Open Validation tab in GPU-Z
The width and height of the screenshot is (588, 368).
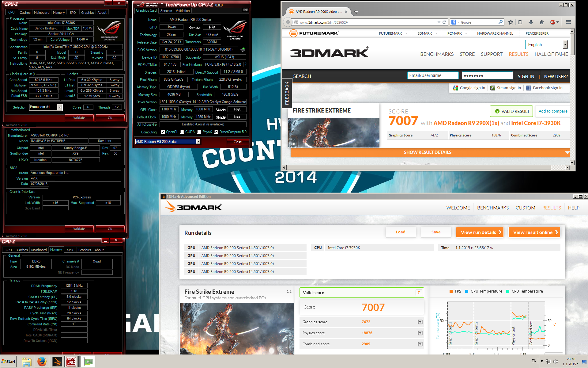tap(183, 11)
